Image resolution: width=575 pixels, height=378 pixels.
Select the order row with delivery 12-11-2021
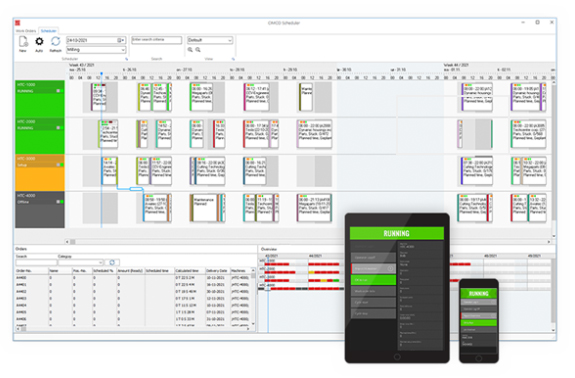(133, 299)
